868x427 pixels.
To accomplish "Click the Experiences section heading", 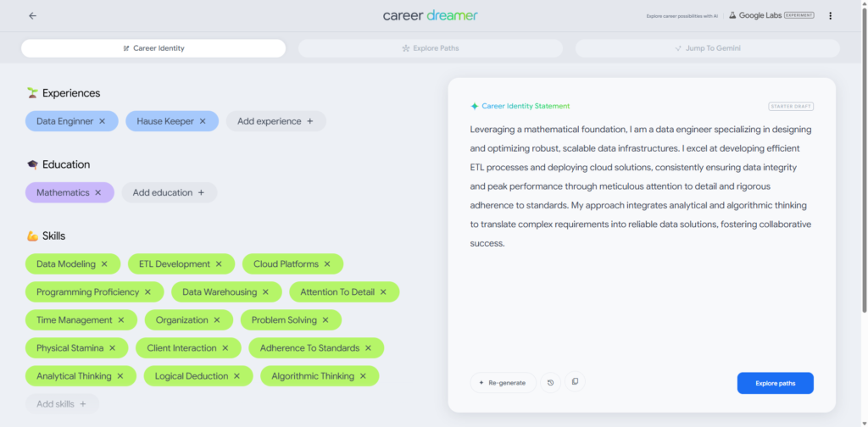I will coord(71,93).
